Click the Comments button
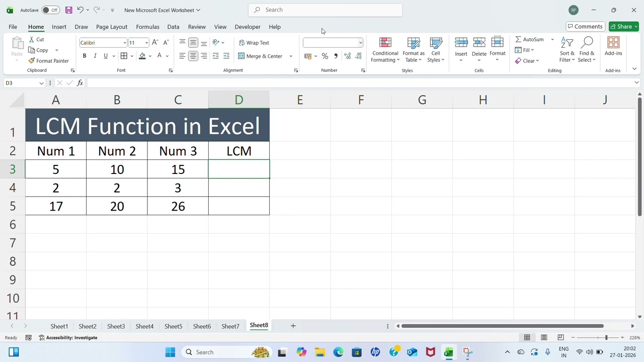The width and height of the screenshot is (644, 362). point(585,27)
